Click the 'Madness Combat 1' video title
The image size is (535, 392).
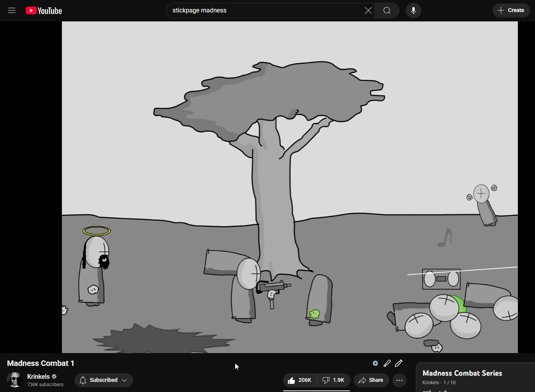click(40, 363)
